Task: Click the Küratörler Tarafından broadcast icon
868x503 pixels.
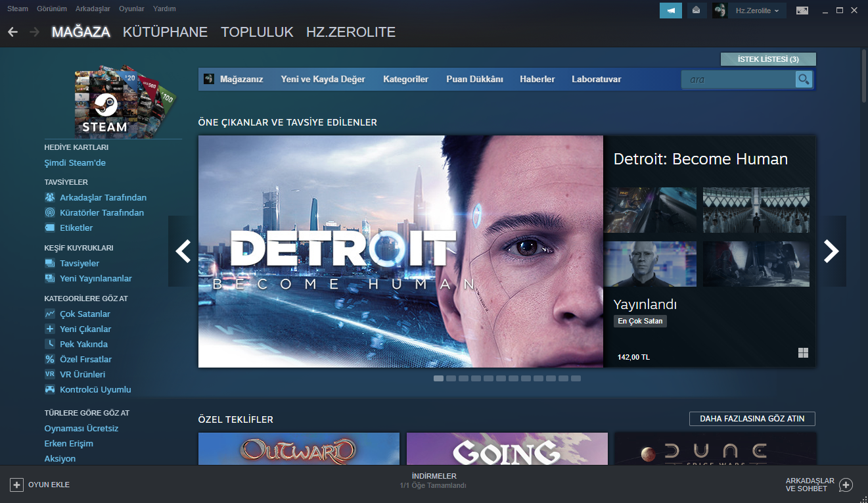Action: coord(50,212)
